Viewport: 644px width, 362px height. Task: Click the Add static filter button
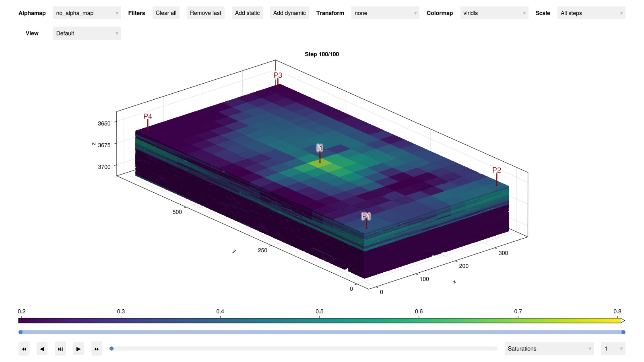pos(247,13)
